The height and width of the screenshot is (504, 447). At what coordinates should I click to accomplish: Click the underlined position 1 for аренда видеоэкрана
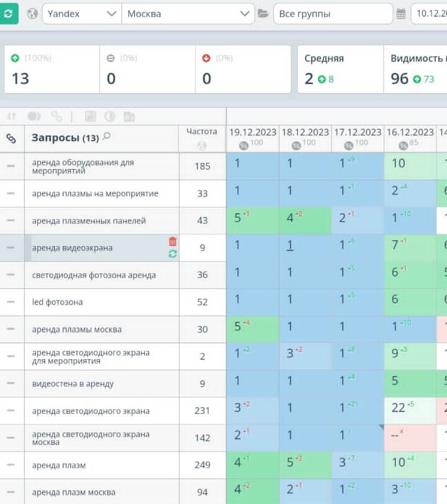[289, 245]
